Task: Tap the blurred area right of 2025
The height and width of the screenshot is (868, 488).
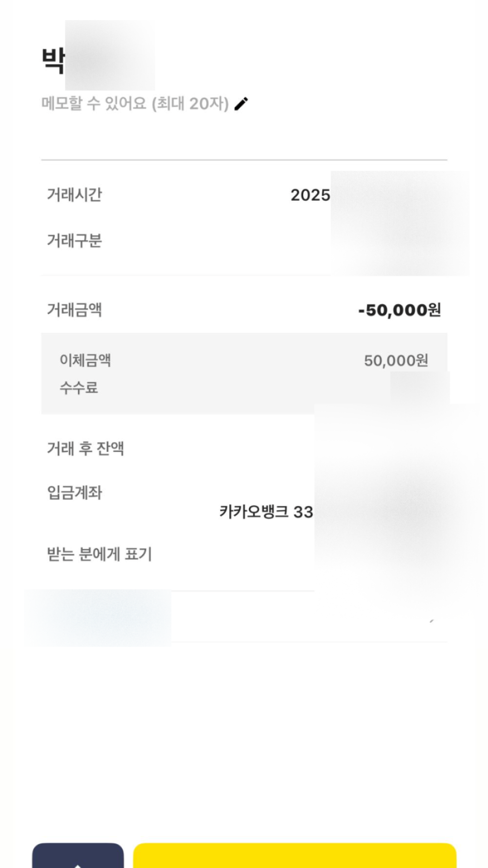Action: (400, 223)
